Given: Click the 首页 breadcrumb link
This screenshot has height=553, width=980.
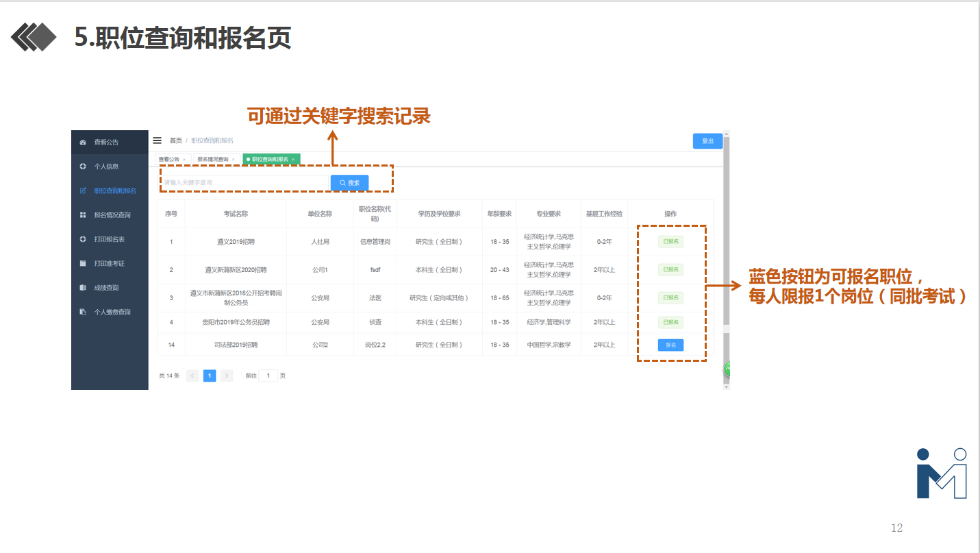Looking at the screenshot, I should [176, 140].
